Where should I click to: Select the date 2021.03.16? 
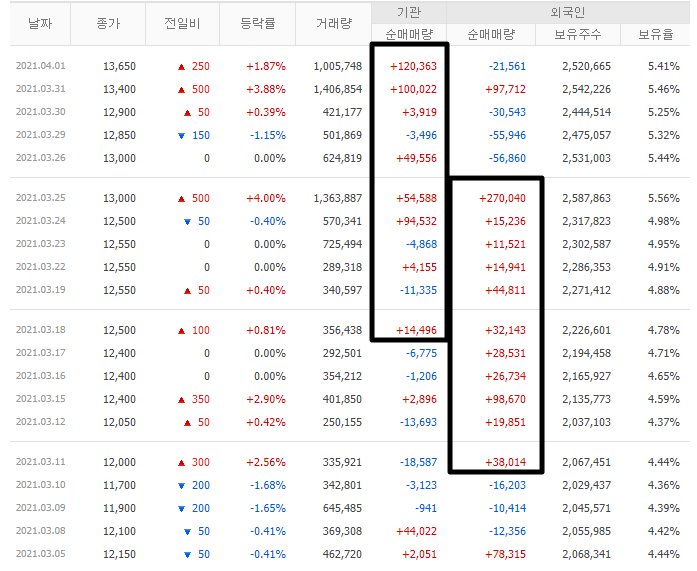(40, 376)
